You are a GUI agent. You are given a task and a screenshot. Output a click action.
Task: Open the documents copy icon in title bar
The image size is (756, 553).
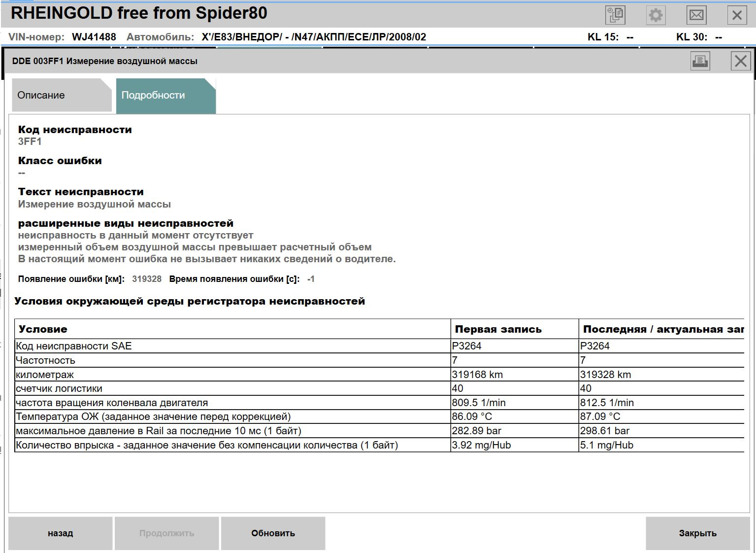(615, 15)
